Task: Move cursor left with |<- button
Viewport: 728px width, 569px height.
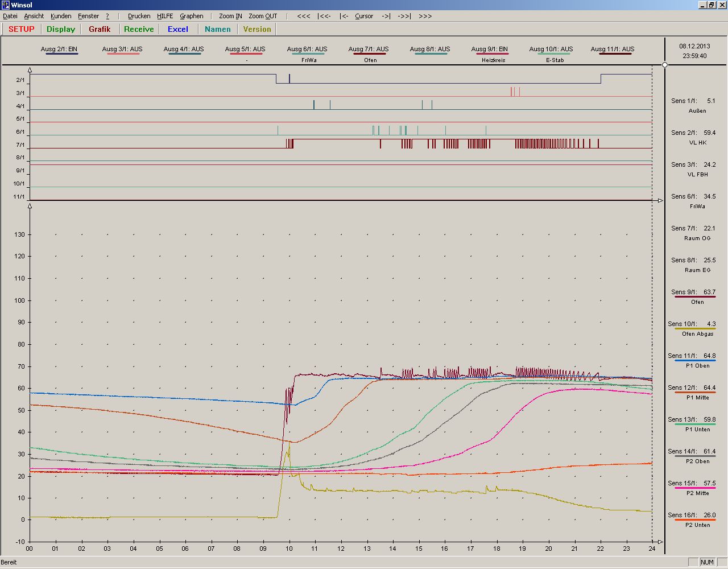Action: coord(344,16)
